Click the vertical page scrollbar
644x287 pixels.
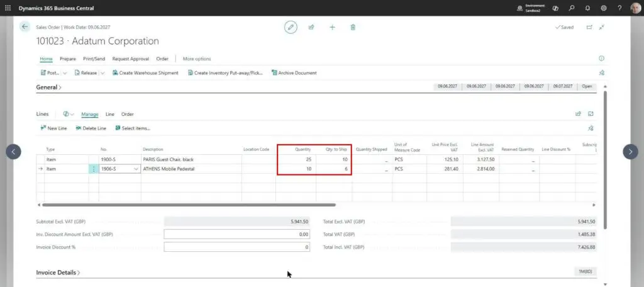point(604,160)
